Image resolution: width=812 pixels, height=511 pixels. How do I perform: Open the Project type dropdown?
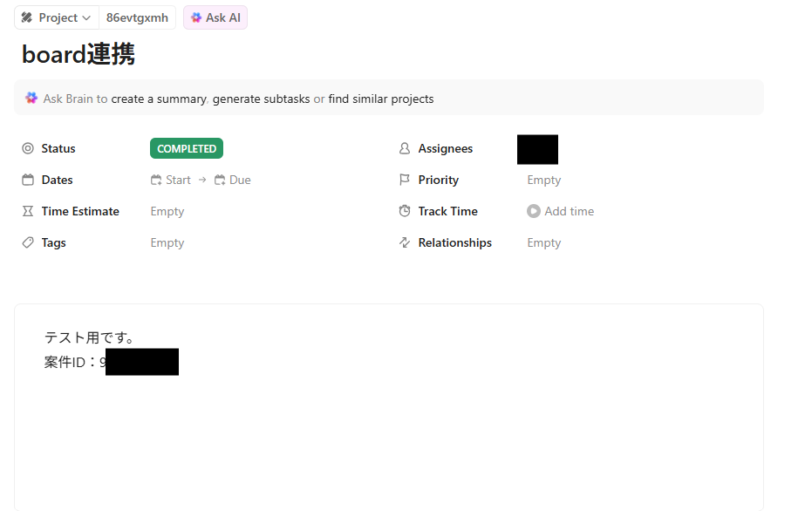pyautogui.click(x=57, y=17)
